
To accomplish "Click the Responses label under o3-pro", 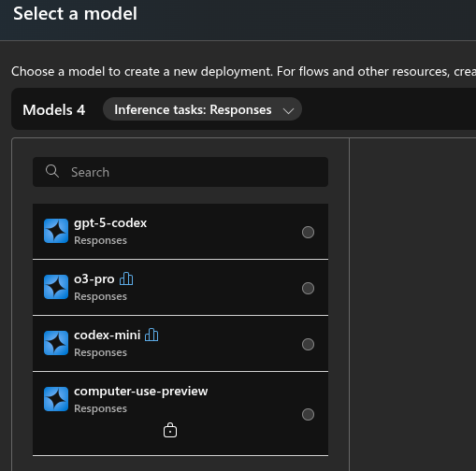I will tap(100, 296).
